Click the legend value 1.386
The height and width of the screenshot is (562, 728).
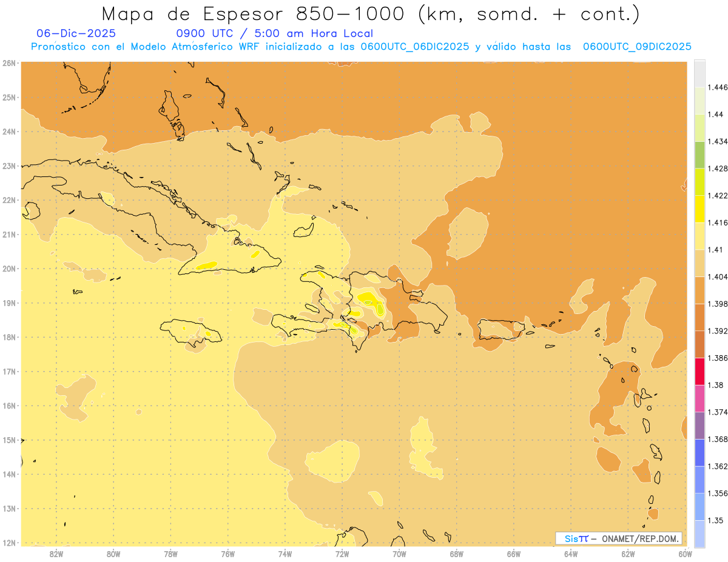point(718,358)
